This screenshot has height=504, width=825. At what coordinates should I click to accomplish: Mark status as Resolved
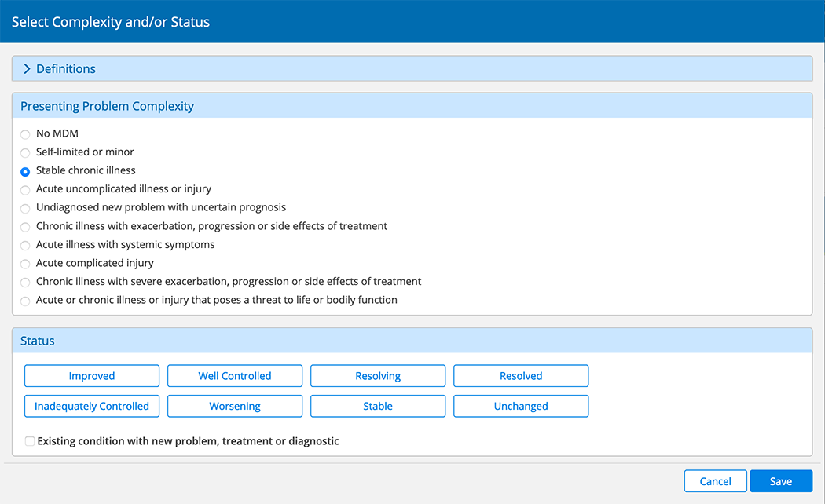(x=521, y=376)
